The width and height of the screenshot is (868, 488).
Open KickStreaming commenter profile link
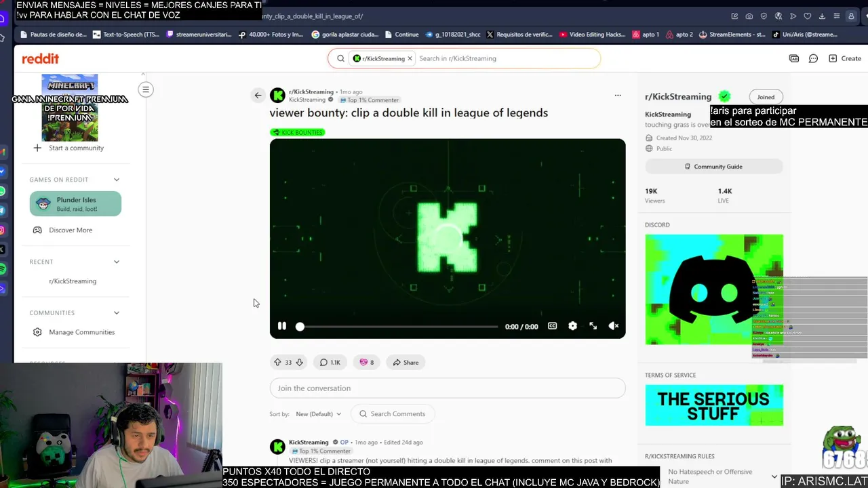pyautogui.click(x=309, y=442)
